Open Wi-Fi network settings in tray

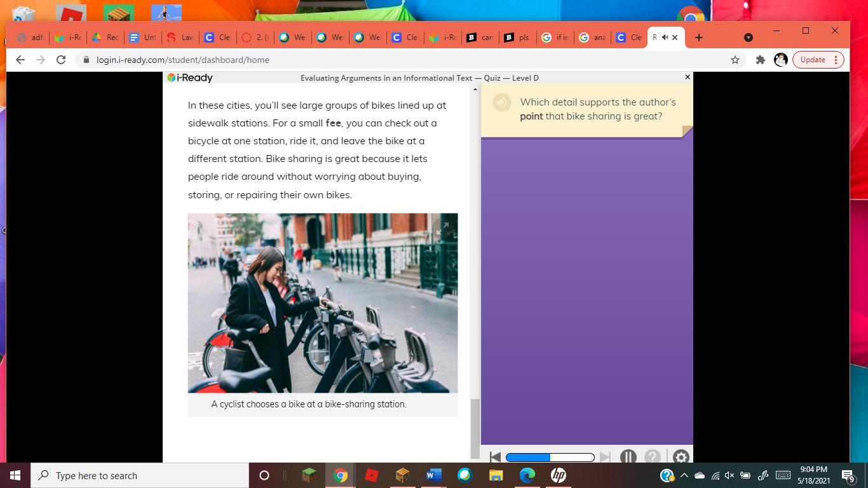[715, 475]
